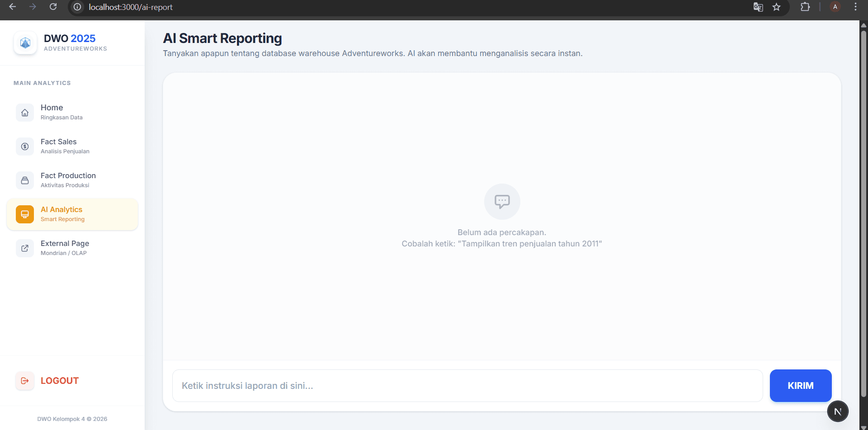Click the DWO Kelompok 4 © 2026 footer
868x430 pixels.
tap(72, 419)
